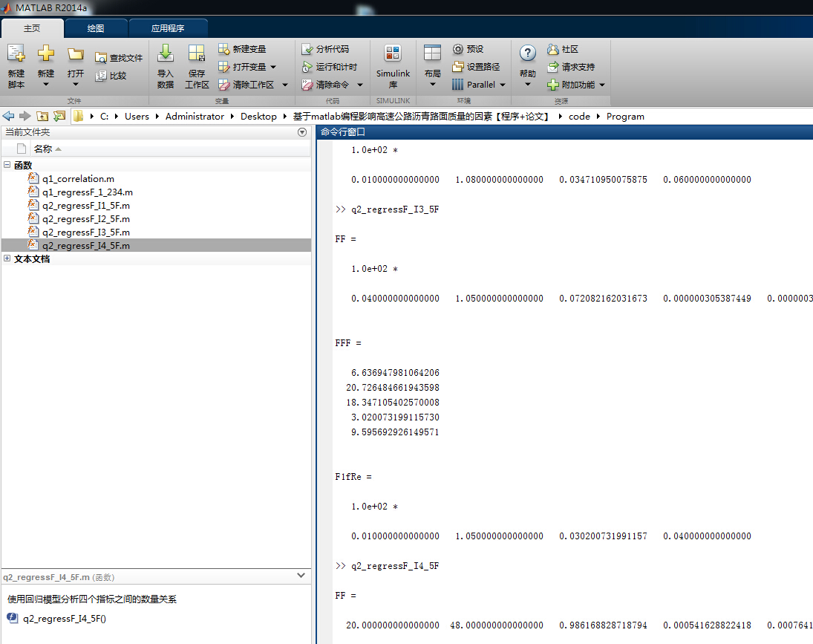Click the up-one-level folder icon
This screenshot has width=813, height=644.
(x=42, y=116)
